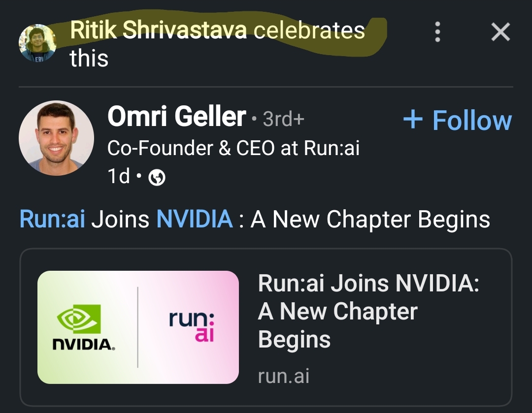This screenshot has height=413, width=532.
Task: View Omri Geller's profile photo
Action: (x=56, y=138)
